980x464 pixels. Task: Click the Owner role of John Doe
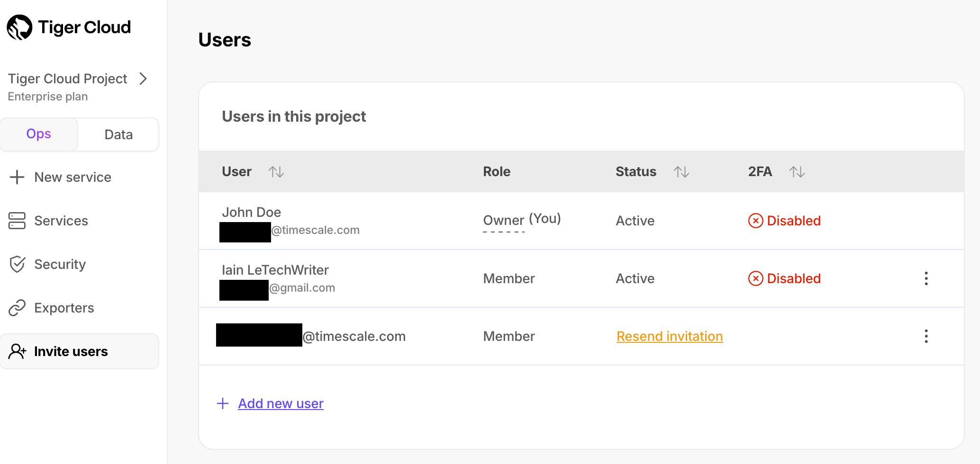click(x=504, y=221)
